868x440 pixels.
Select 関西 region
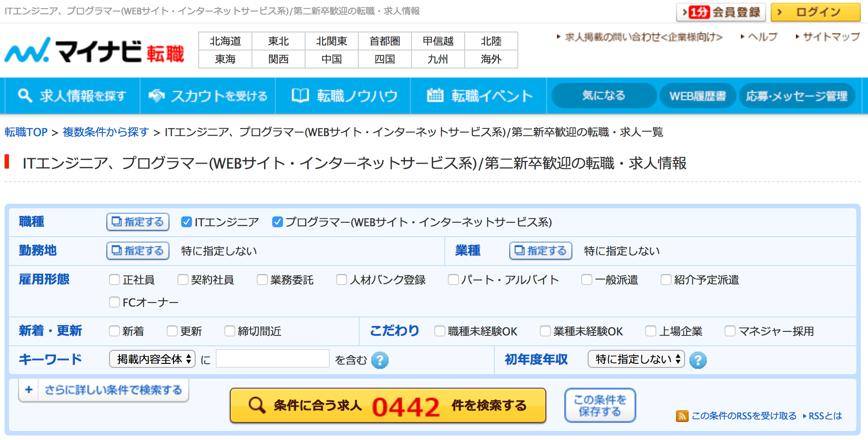click(279, 59)
